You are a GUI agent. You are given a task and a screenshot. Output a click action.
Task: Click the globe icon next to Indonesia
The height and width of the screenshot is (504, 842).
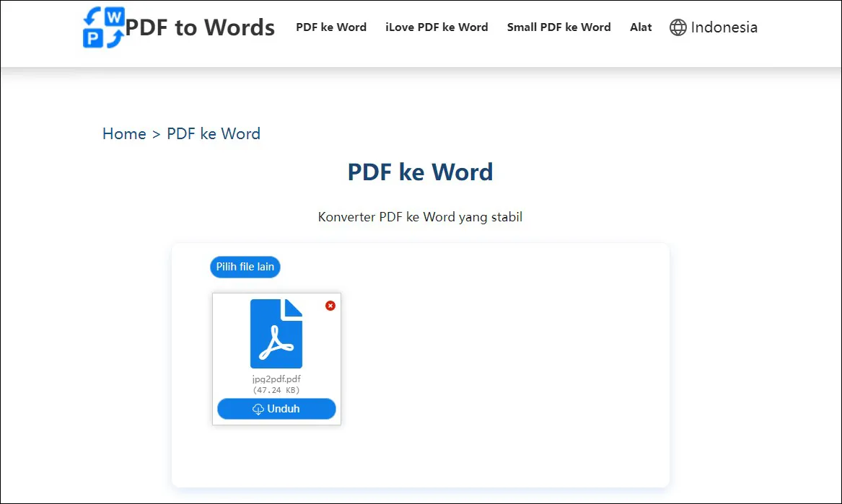click(678, 27)
